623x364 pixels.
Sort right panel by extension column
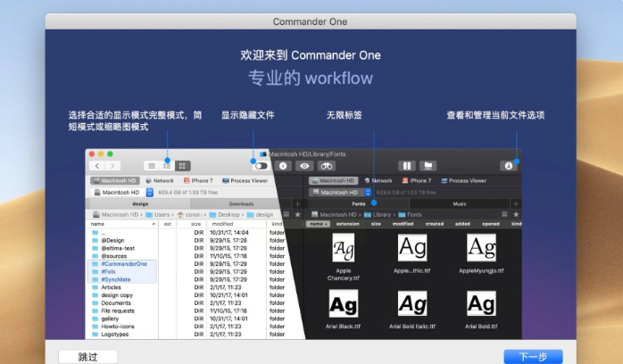coord(348,224)
